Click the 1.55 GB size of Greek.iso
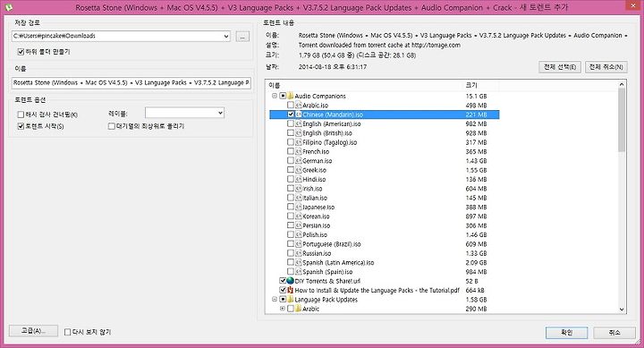 click(x=476, y=170)
